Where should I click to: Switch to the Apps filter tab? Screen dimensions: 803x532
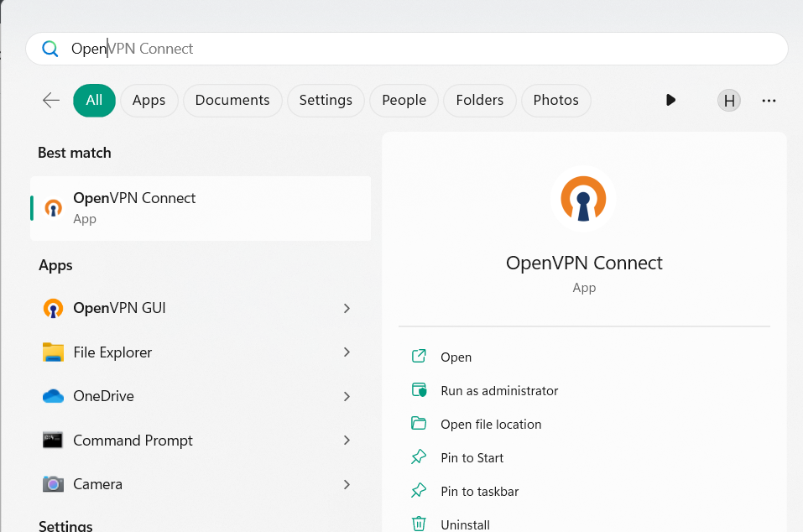pos(149,100)
